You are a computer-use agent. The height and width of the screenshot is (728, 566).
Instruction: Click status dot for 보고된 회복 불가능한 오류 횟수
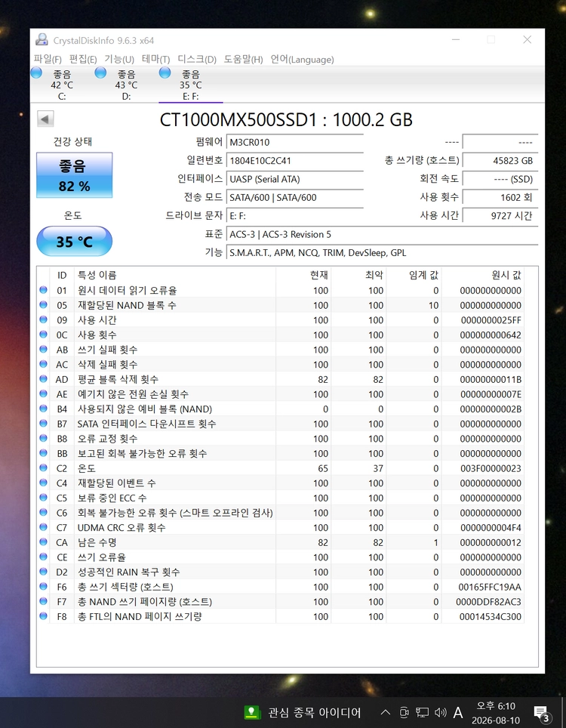(43, 453)
